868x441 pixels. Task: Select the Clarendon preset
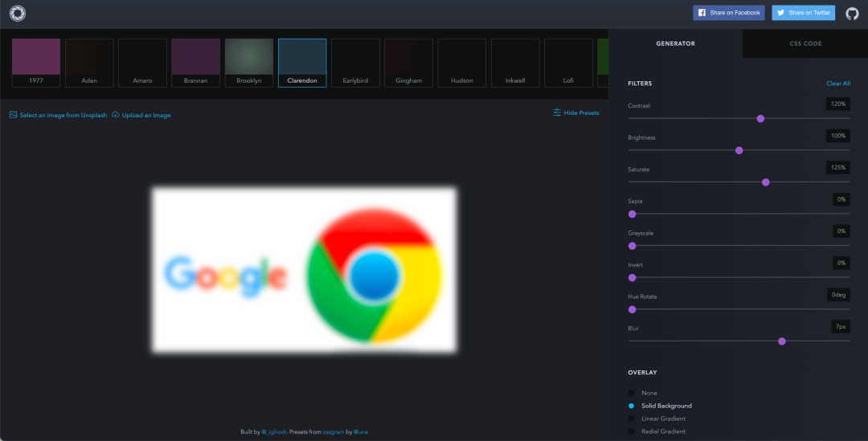302,63
